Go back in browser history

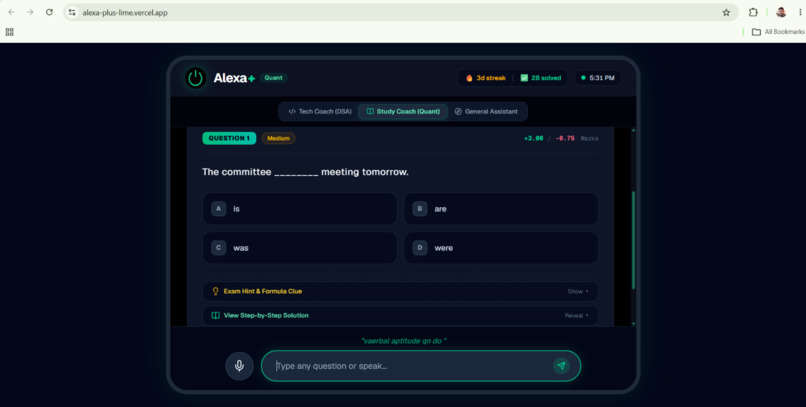[x=11, y=12]
